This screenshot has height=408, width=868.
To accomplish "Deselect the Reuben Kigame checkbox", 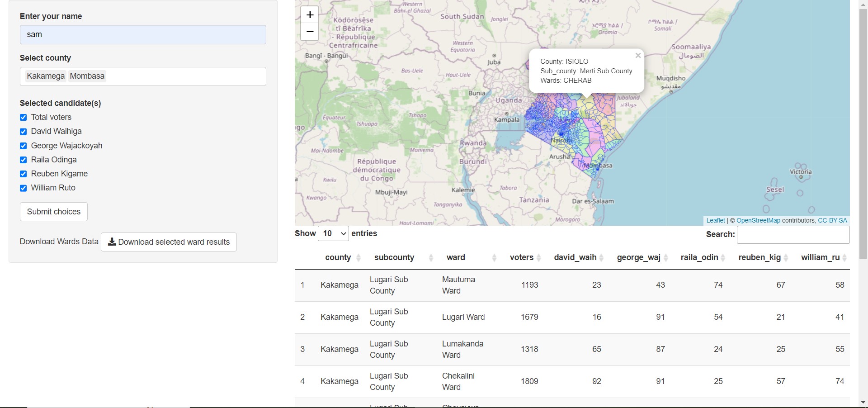I will coord(24,174).
